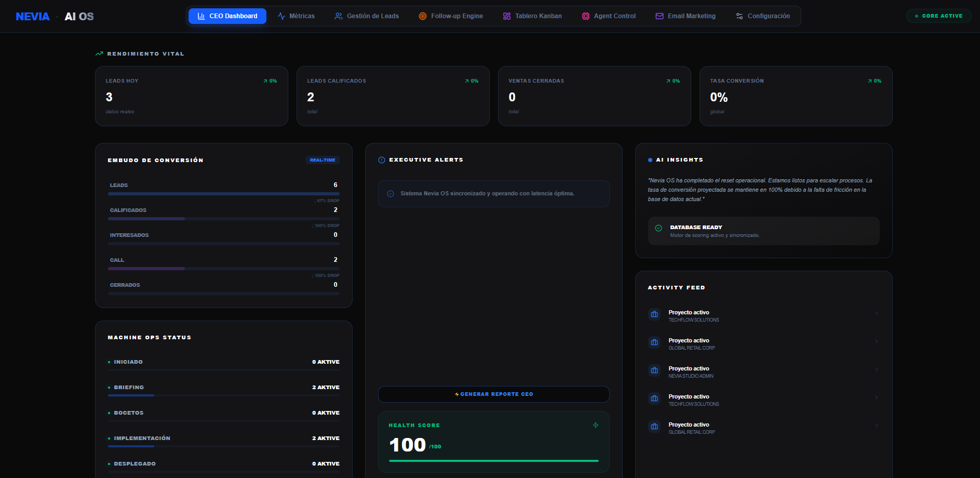Click the pulse icon beside Métricas
Image resolution: width=980 pixels, height=478 pixels.
click(x=281, y=16)
